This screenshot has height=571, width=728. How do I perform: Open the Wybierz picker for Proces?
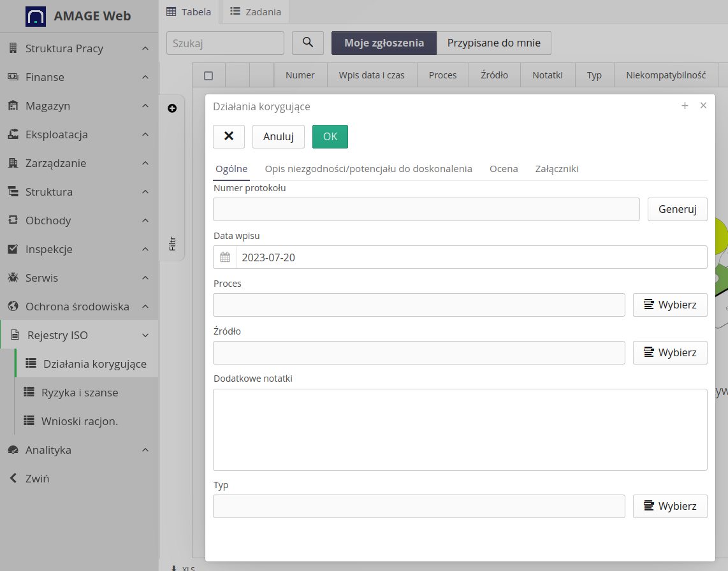click(669, 305)
